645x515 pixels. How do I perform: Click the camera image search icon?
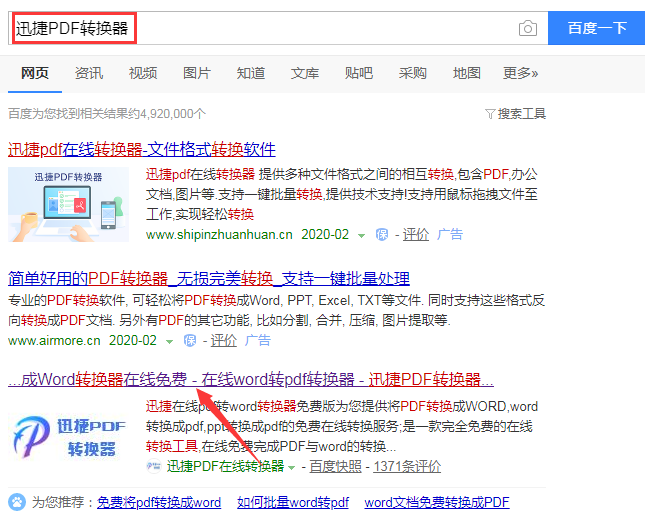pyautogui.click(x=527, y=28)
